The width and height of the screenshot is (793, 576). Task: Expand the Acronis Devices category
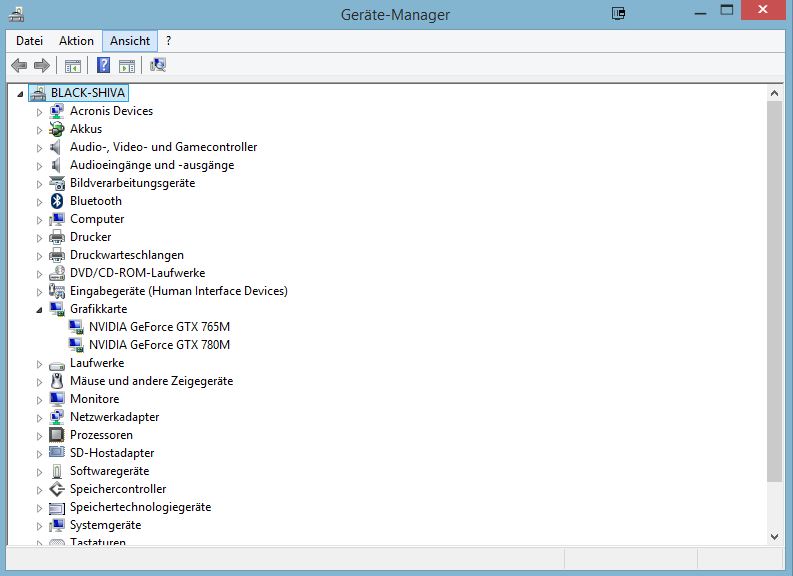tap(39, 112)
